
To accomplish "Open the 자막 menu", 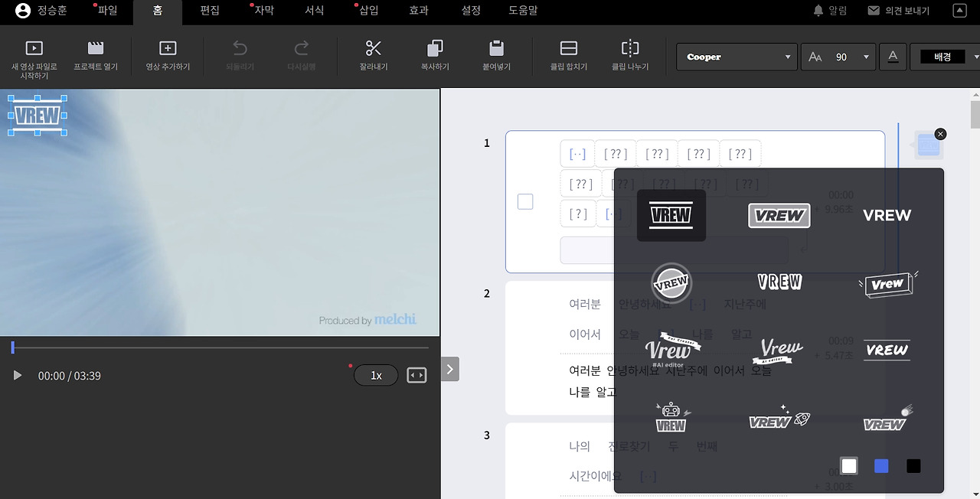I will pos(263,11).
